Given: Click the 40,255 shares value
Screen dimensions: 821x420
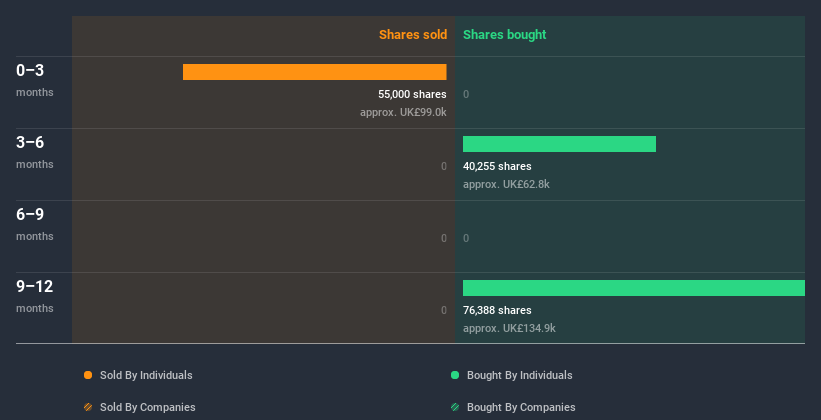Looking at the screenshot, I should [x=497, y=166].
